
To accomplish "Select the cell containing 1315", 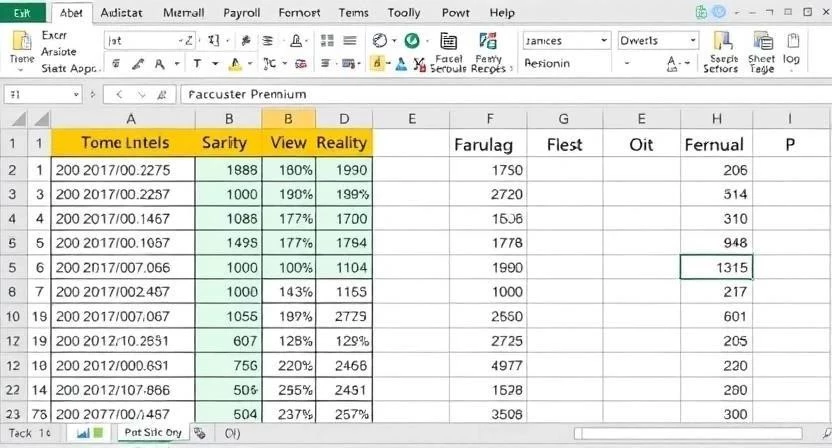I will pos(716,267).
